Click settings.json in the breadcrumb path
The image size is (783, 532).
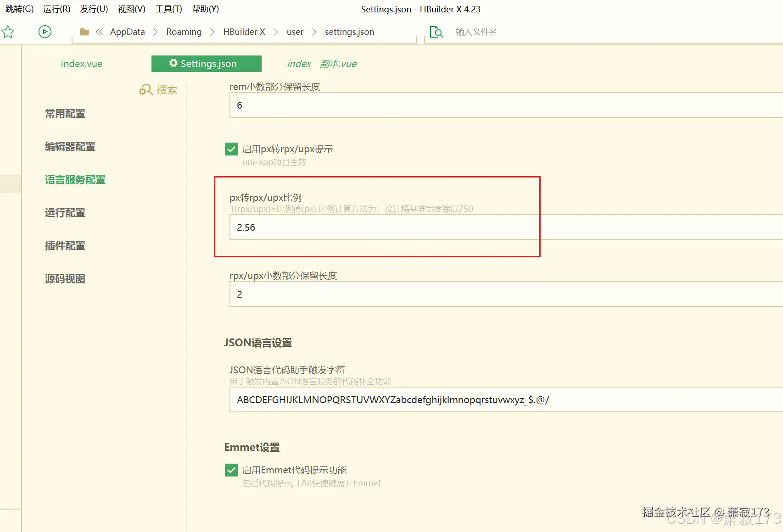point(350,32)
